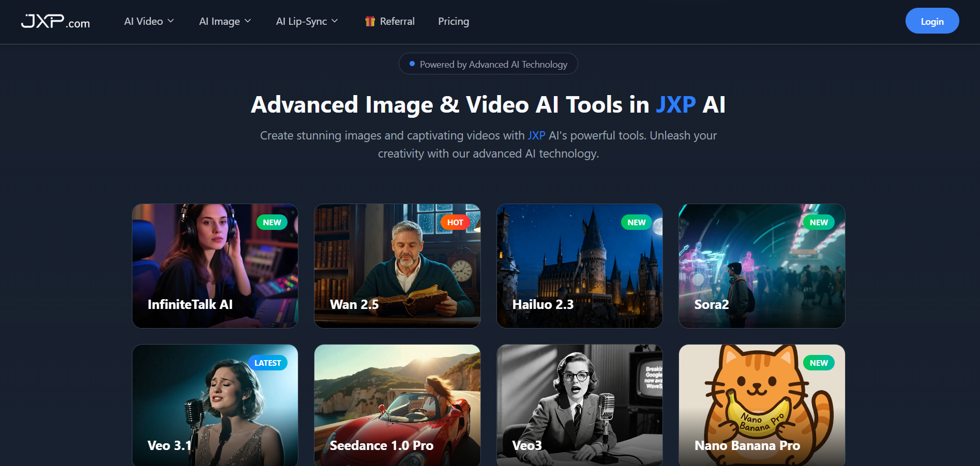
Task: Open the Veo 3.1 tool card
Action: click(215, 406)
